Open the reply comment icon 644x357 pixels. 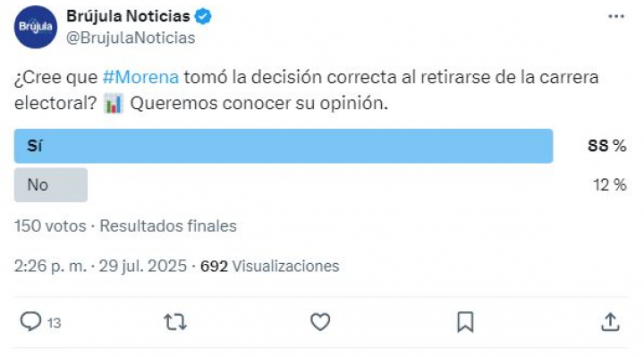click(30, 322)
